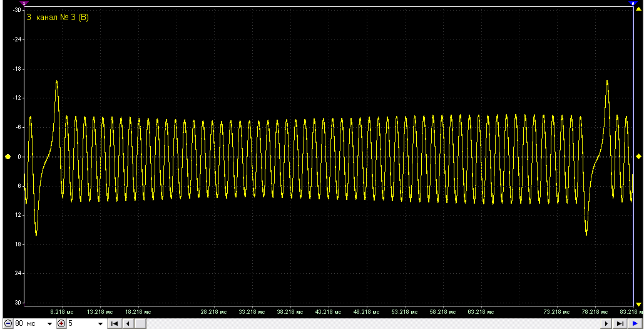Step the view back with the left arrow
Viewport: 644px width, 329px height.
point(128,323)
